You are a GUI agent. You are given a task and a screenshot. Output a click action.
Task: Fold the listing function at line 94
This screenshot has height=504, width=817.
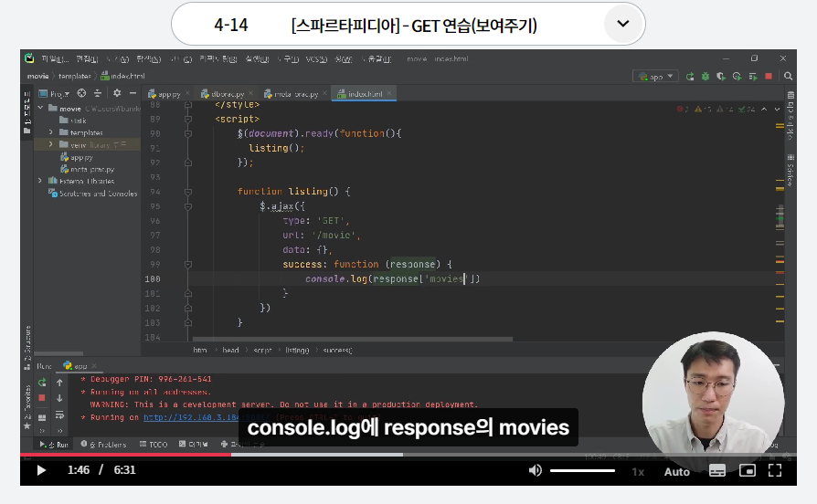pos(188,192)
